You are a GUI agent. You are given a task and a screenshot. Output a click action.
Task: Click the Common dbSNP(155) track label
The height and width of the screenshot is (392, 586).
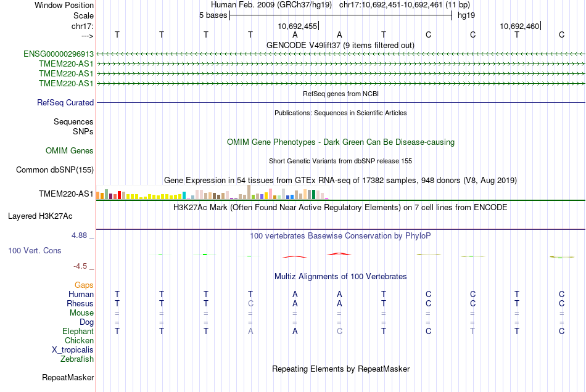54,170
